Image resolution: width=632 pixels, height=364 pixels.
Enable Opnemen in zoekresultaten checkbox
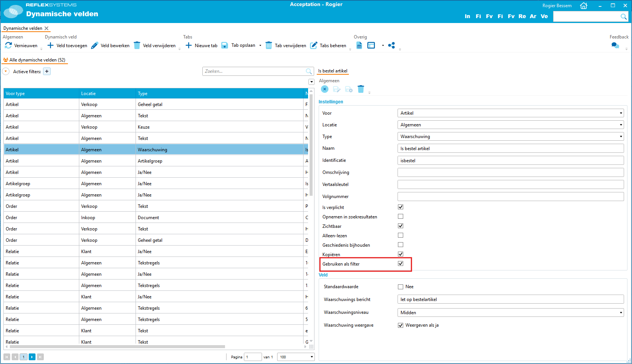[401, 217]
